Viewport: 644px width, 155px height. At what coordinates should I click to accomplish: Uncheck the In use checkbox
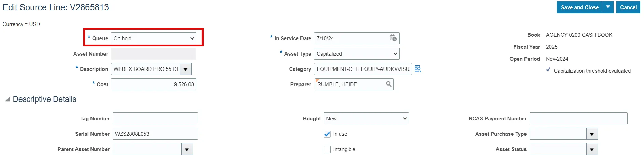(x=327, y=134)
